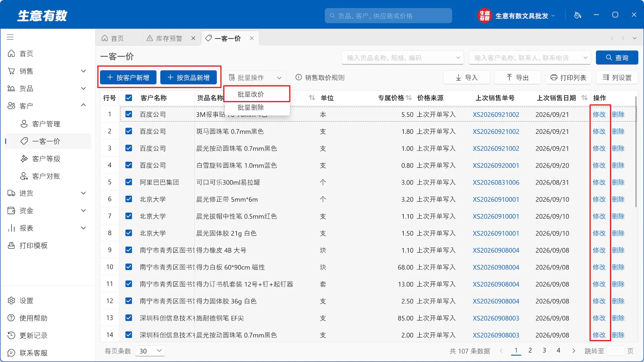Toggle the hamburger sidebar menu icon
This screenshot has width=644, height=362.
10,37
